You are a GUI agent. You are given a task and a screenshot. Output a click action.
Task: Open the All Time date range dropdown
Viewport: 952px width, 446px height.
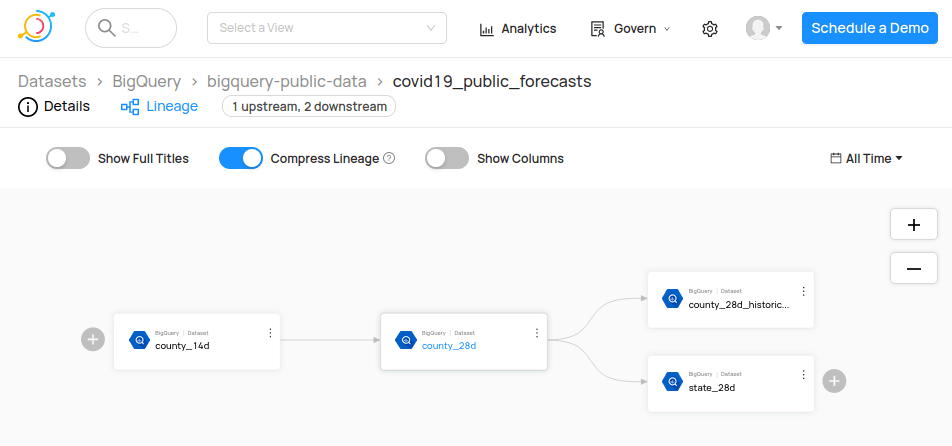pyautogui.click(x=867, y=158)
